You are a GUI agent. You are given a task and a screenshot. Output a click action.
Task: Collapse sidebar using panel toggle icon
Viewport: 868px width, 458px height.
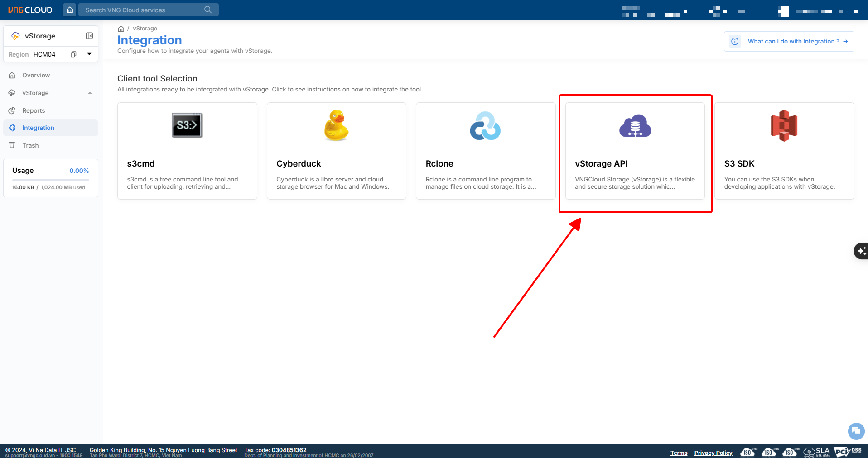pos(89,36)
